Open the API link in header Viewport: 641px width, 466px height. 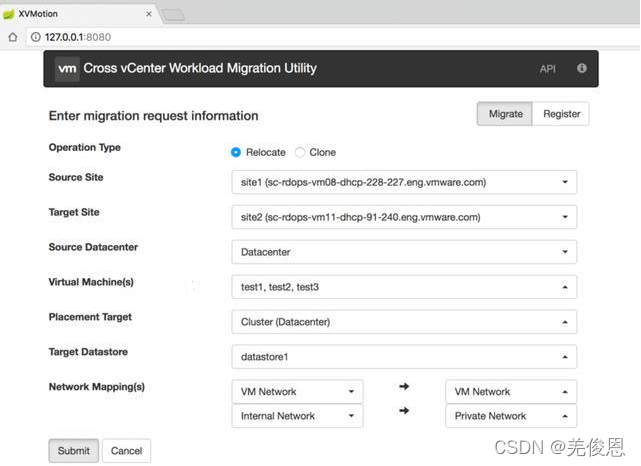pos(547,69)
